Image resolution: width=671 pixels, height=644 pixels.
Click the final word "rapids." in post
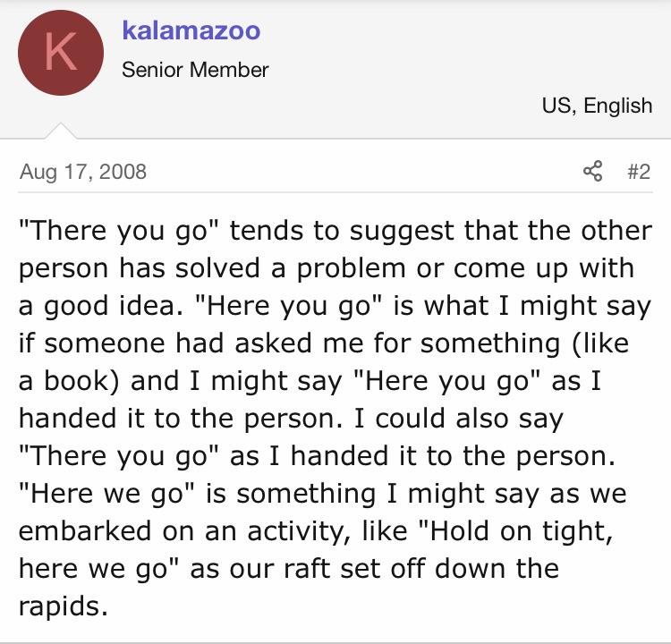[64, 606]
